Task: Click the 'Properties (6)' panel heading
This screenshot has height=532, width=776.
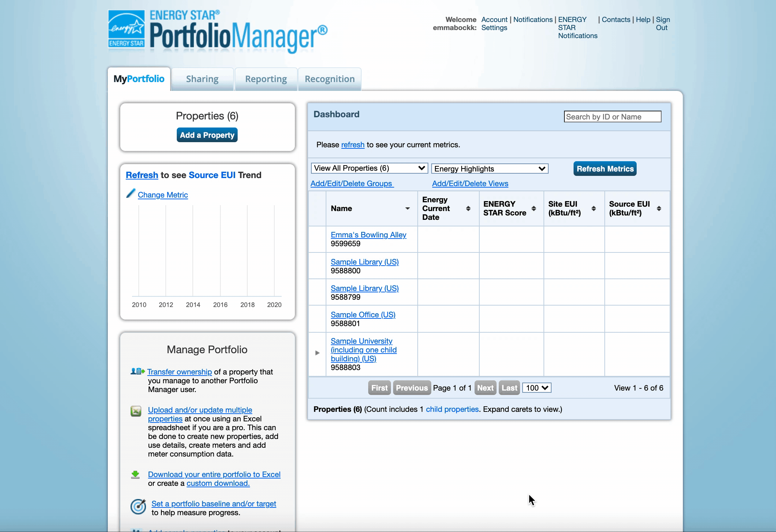Action: point(207,116)
